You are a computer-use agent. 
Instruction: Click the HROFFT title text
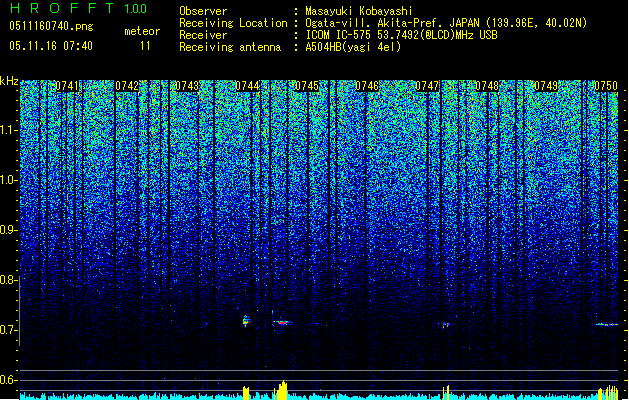pyautogui.click(x=62, y=8)
